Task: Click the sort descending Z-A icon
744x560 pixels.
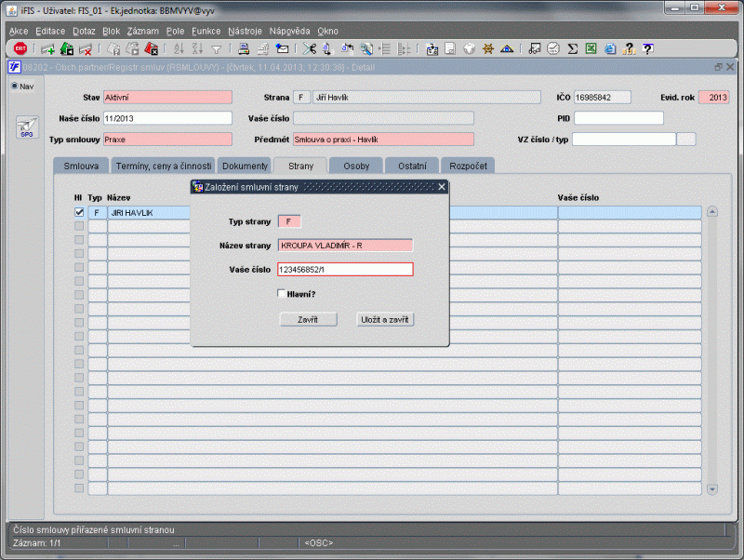Action: pyautogui.click(x=197, y=48)
